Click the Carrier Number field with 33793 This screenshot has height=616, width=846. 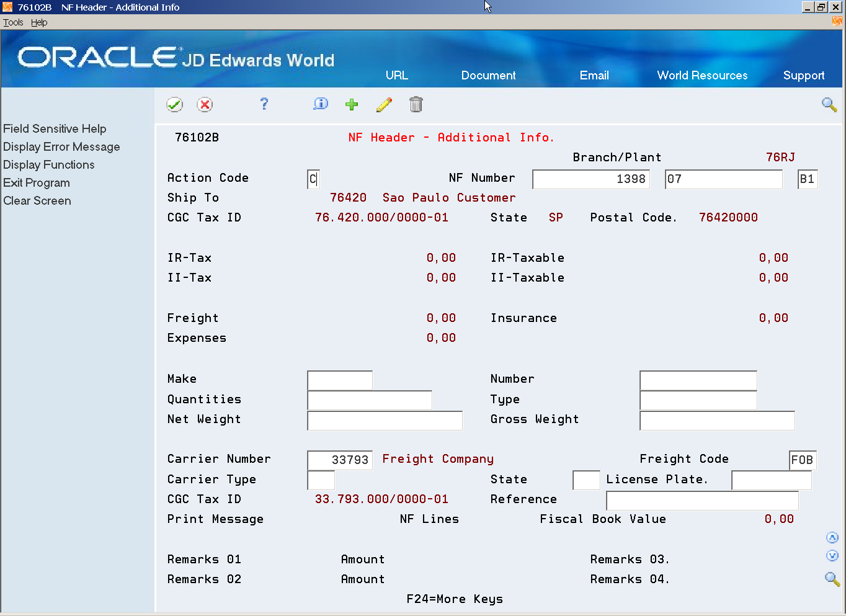[x=340, y=460]
